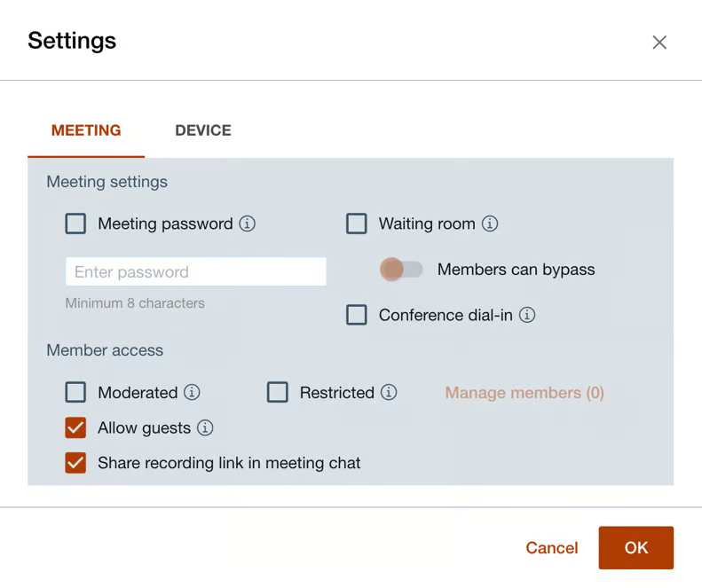The width and height of the screenshot is (702, 588).
Task: Click info icon beside Conference dial-in
Action: pos(527,315)
